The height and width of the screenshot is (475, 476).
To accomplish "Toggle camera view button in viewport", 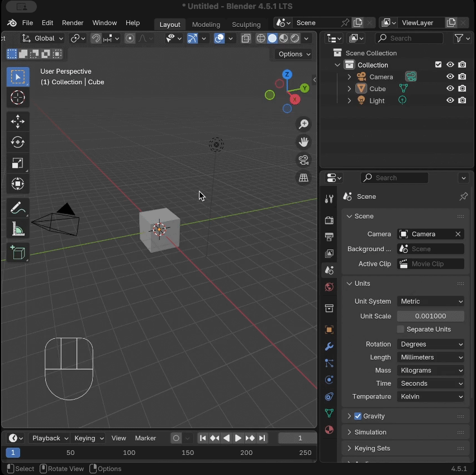I will coord(303,160).
